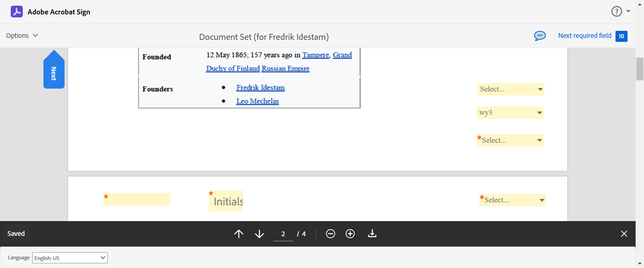Click the Language label
Viewport: 644px width, 268px height.
[x=19, y=258]
